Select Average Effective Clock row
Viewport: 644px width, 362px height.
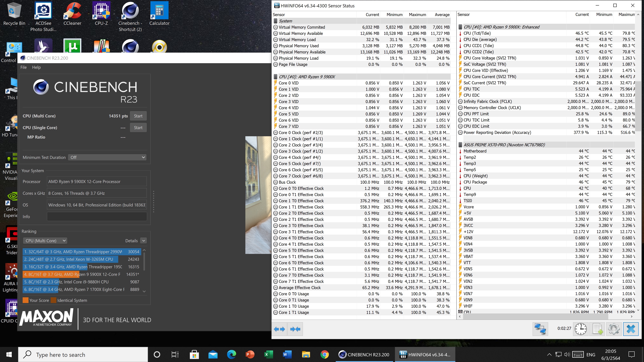point(362,288)
